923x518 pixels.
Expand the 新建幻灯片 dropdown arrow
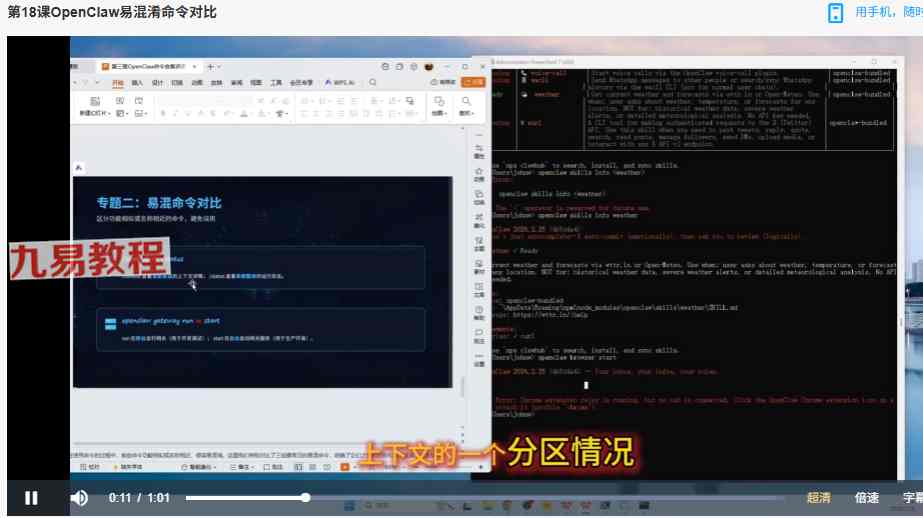pos(109,114)
